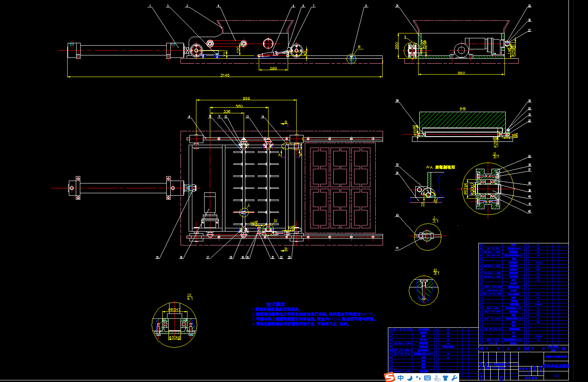The image size is (588, 382).
Task: Open the IME soft keyboard icon
Action: 427,378
